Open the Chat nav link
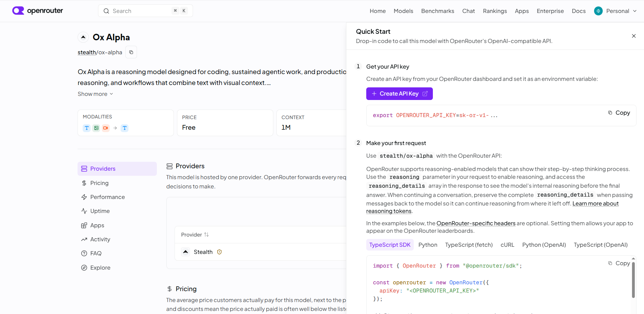Image resolution: width=644 pixels, height=314 pixels. 468,11
